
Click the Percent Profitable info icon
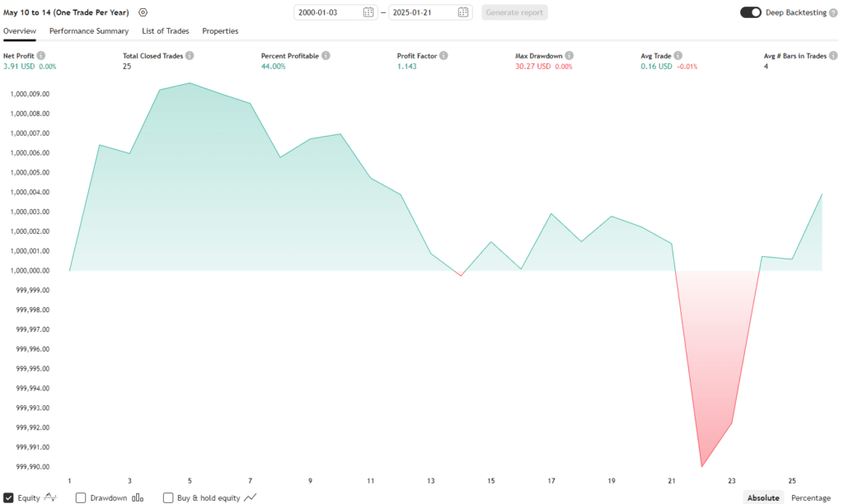(x=326, y=56)
